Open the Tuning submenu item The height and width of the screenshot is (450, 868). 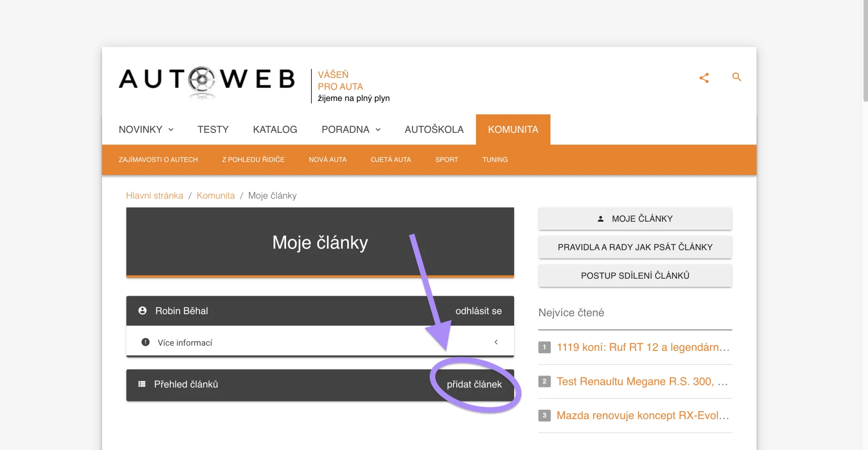(x=495, y=160)
